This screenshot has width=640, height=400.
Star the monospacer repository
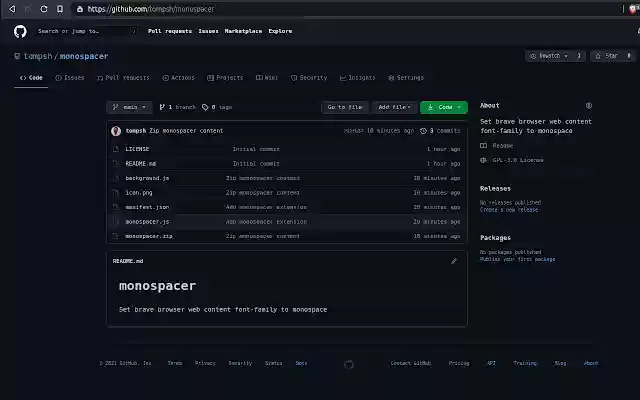click(607, 56)
